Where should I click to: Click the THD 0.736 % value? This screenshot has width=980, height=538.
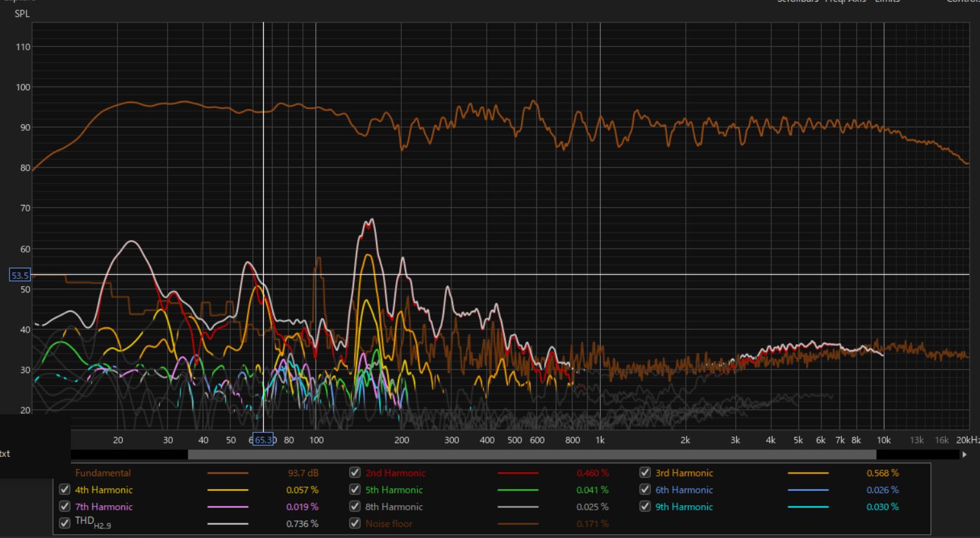[x=302, y=524]
